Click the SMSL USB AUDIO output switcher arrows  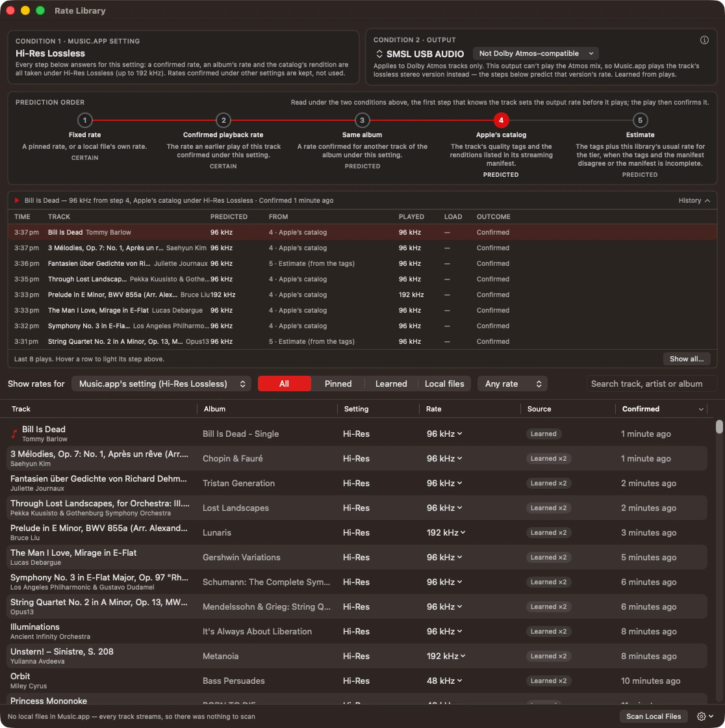tap(379, 54)
